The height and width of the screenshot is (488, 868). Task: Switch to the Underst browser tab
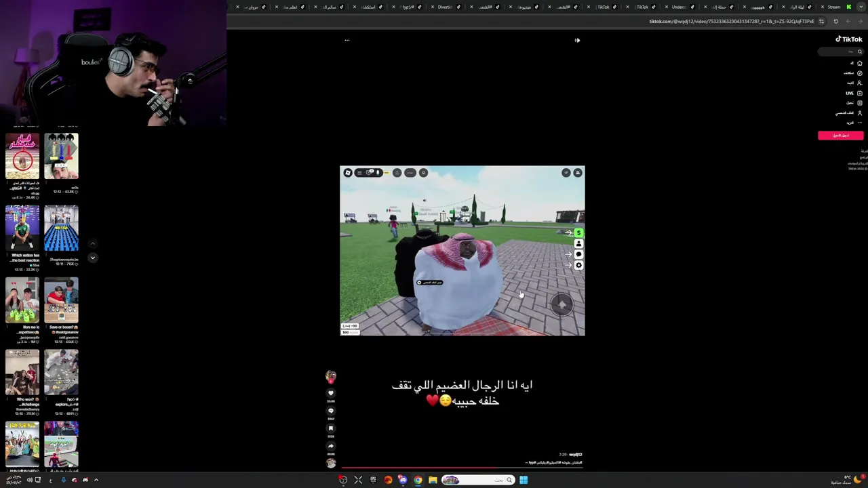click(x=678, y=7)
